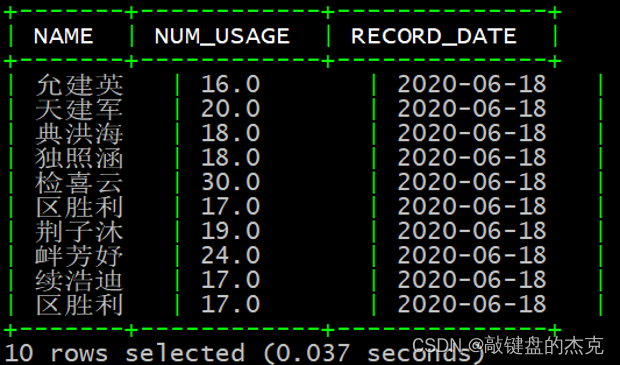This screenshot has width=620, height=365.
Task: Select the name 独照涵
Action: click(x=79, y=158)
